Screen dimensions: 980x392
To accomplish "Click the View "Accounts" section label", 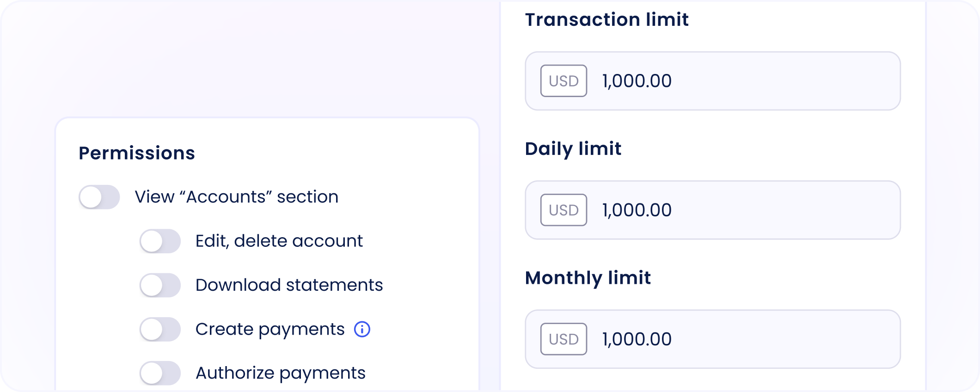I will coord(236,197).
